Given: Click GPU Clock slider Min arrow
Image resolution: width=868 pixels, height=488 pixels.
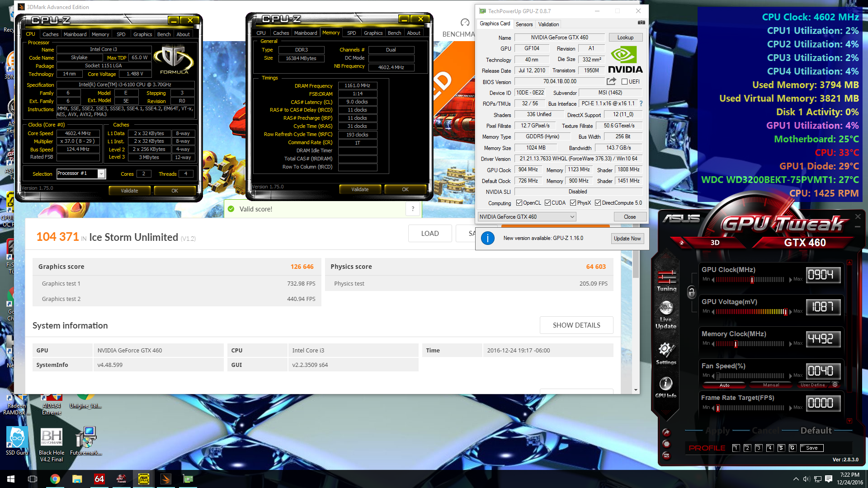Looking at the screenshot, I should click(x=713, y=280).
